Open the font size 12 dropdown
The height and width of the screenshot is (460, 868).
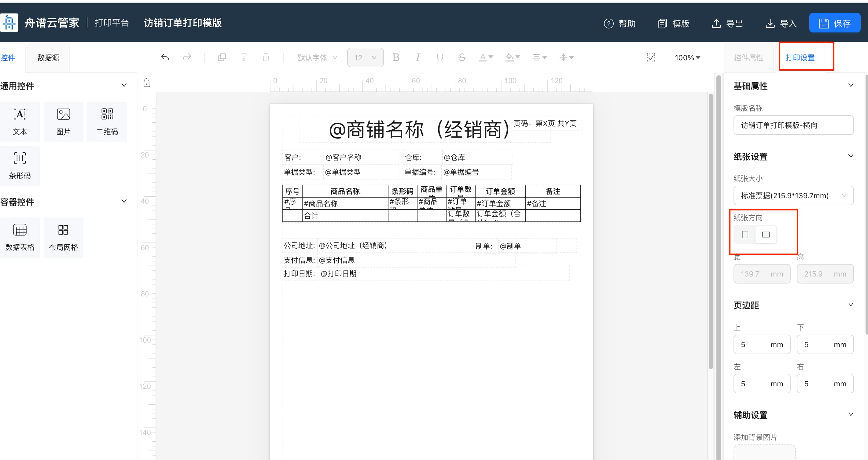pos(365,58)
